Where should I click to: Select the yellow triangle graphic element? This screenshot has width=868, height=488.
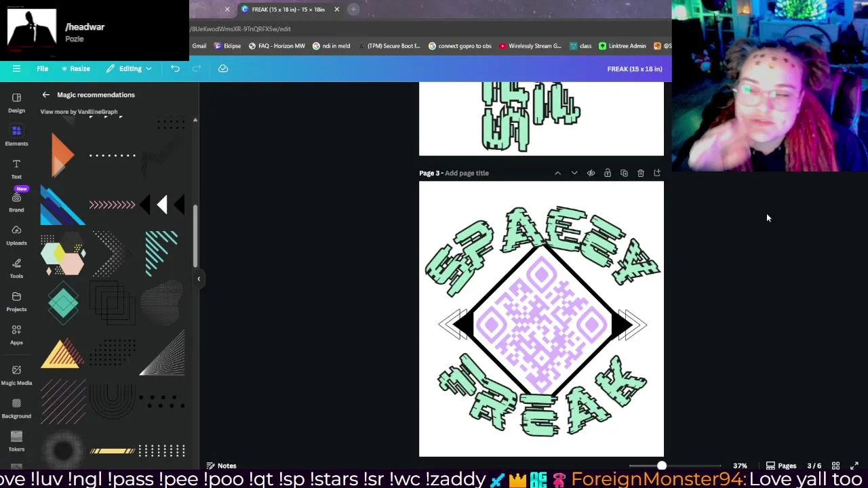pyautogui.click(x=62, y=353)
